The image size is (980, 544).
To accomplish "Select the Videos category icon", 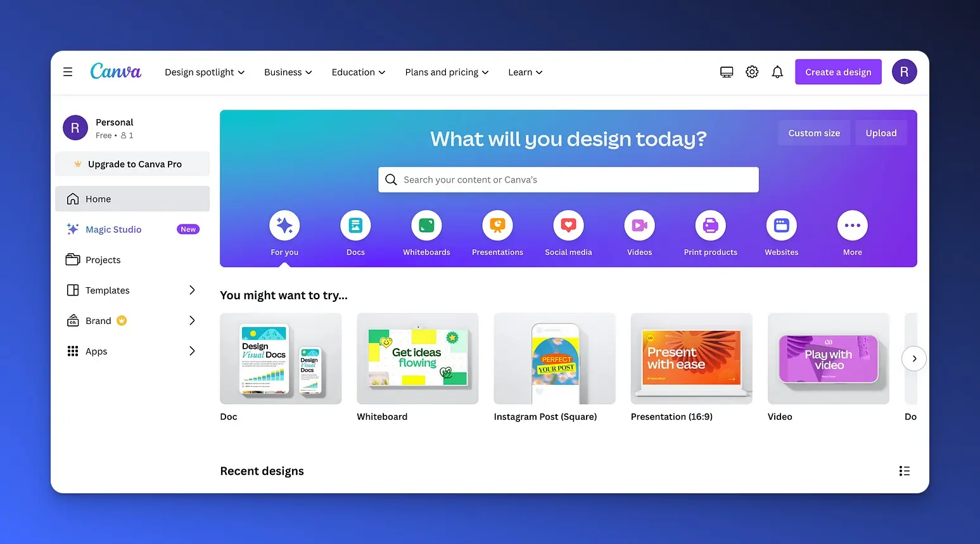I will click(639, 226).
